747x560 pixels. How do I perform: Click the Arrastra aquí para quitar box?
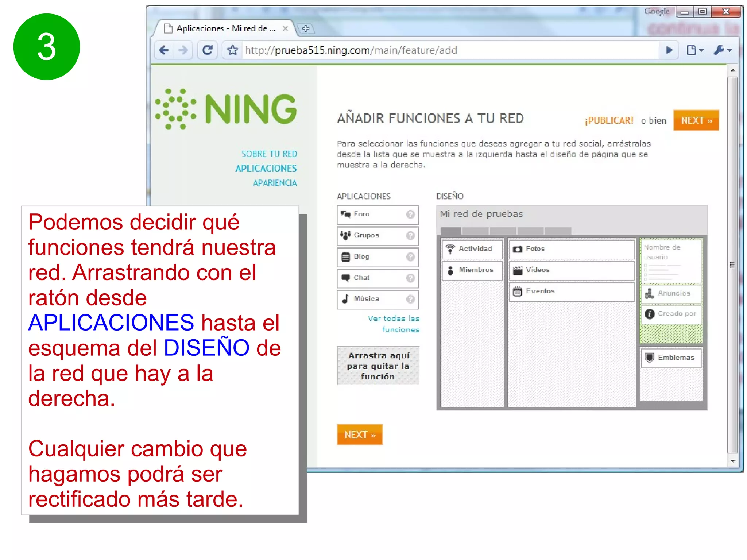[x=378, y=366]
